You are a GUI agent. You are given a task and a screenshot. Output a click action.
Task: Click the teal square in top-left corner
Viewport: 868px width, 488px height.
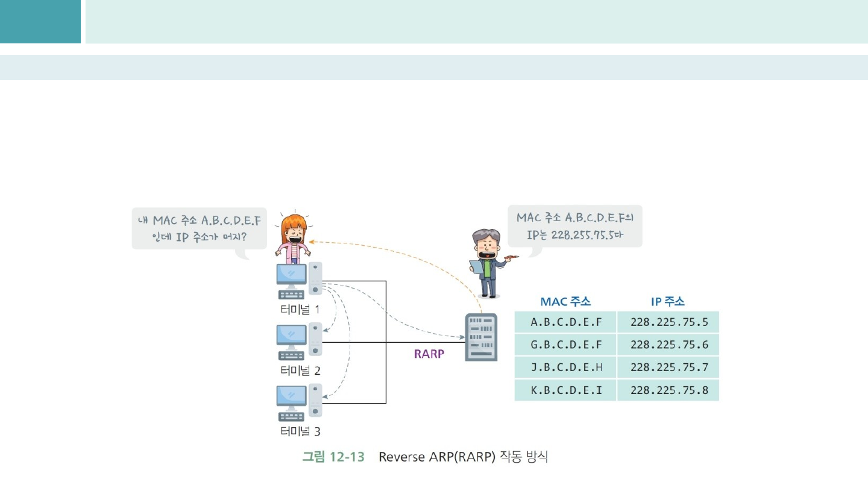(40, 22)
